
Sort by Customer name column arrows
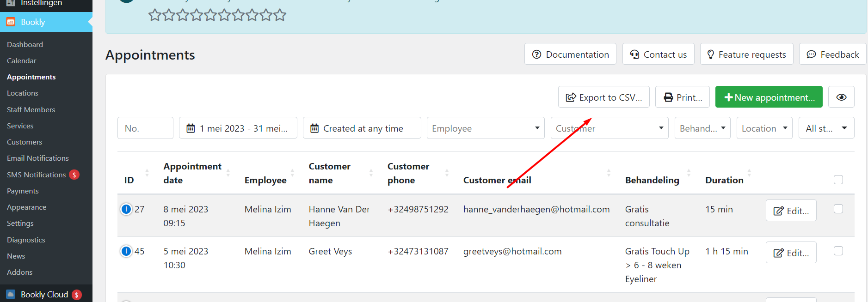[x=371, y=173]
